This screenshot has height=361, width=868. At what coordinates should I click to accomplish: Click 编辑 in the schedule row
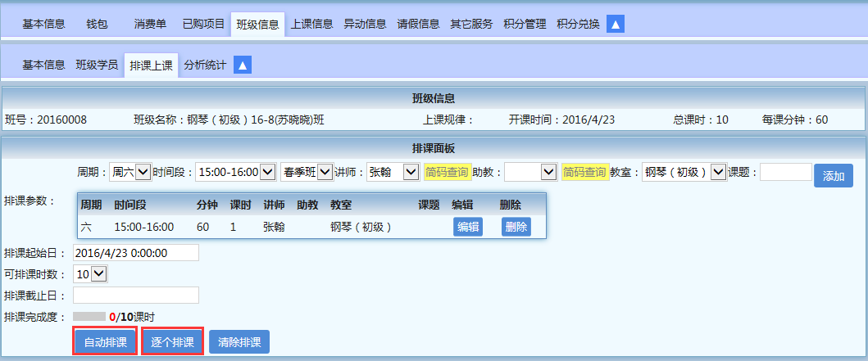pyautogui.click(x=467, y=227)
